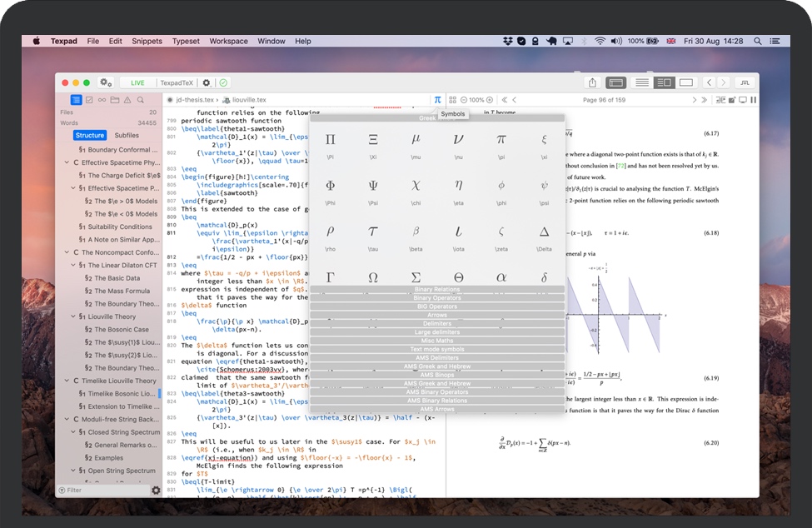Click the PDF thumbnails grid icon
Viewport: 812px width, 528px height.
pos(453,100)
